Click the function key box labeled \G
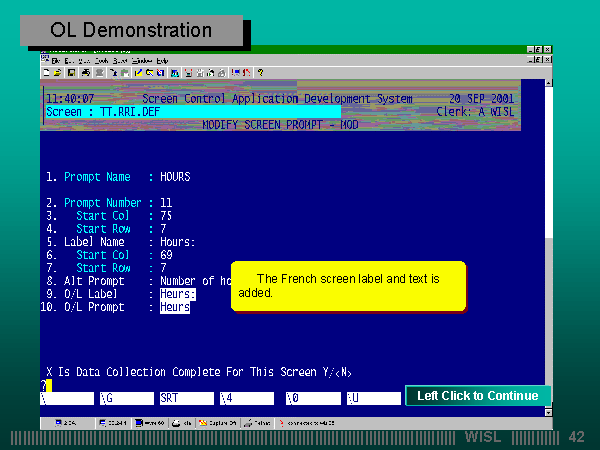 point(125,397)
